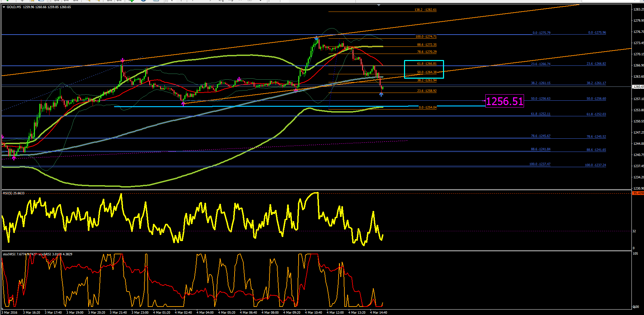Click the blue Fibonacci label 38.2 -1261.17
The height and width of the screenshot is (315, 644).
(x=597, y=83)
